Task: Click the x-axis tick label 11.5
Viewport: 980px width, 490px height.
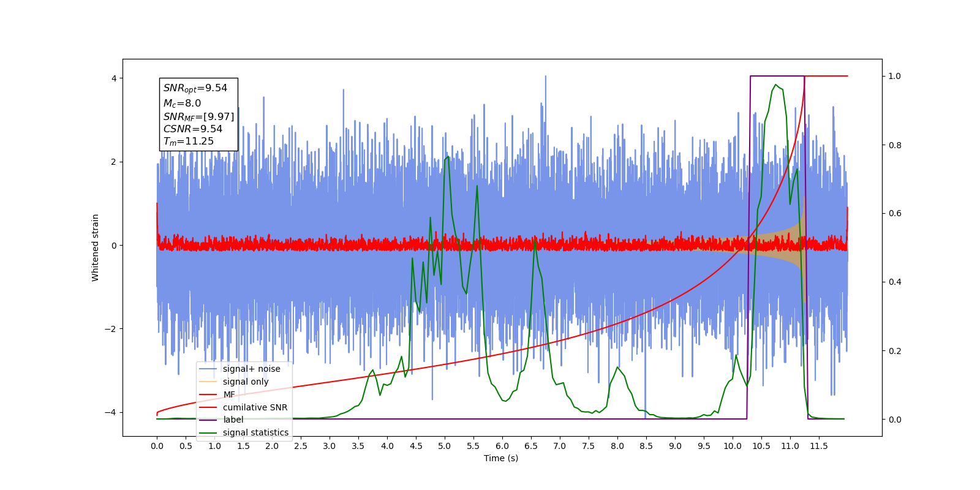Action: point(819,446)
